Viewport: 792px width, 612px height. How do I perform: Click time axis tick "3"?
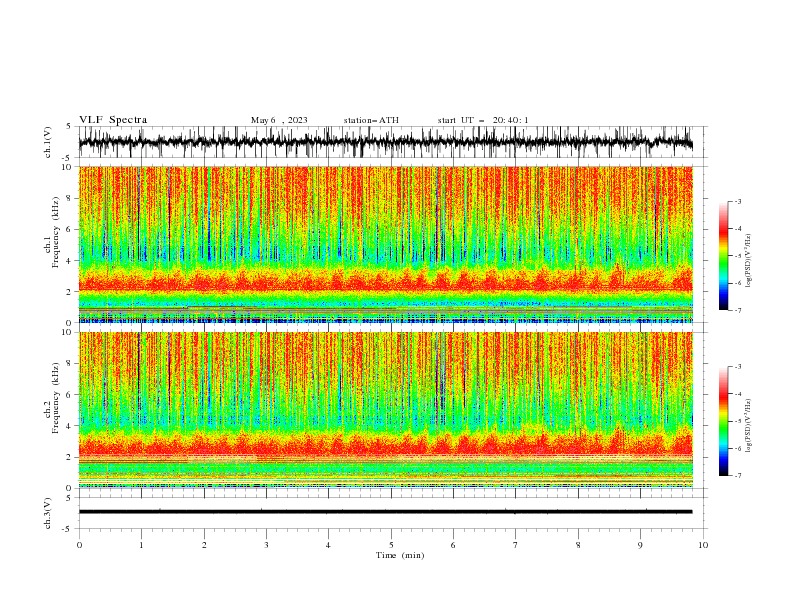pyautogui.click(x=266, y=545)
